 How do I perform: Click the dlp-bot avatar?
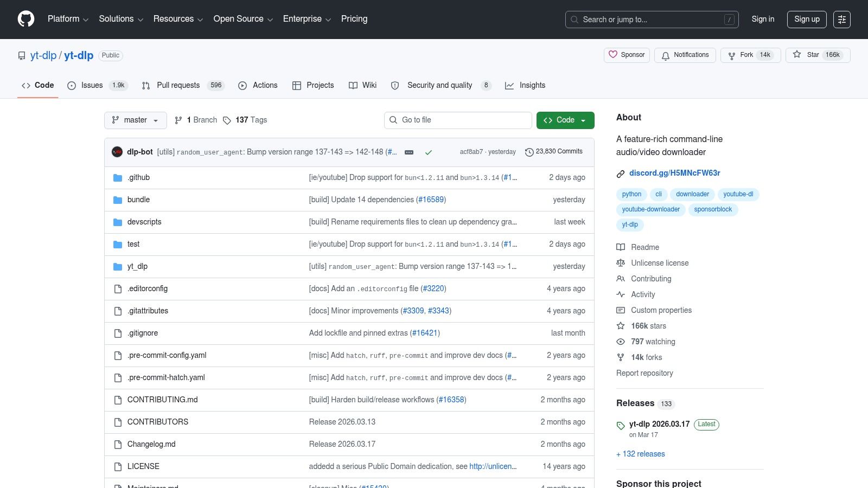(117, 152)
